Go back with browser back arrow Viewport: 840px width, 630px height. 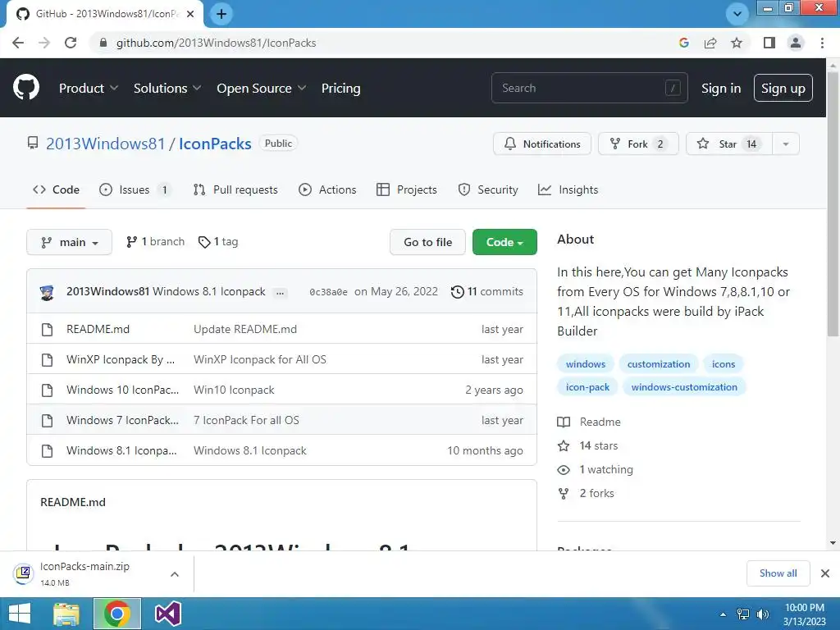(18, 43)
